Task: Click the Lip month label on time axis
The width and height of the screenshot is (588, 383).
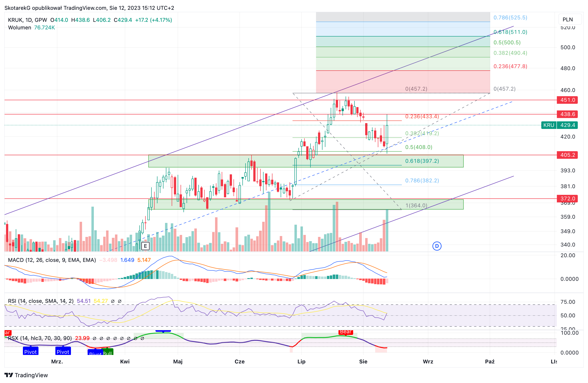Action: 301,361
